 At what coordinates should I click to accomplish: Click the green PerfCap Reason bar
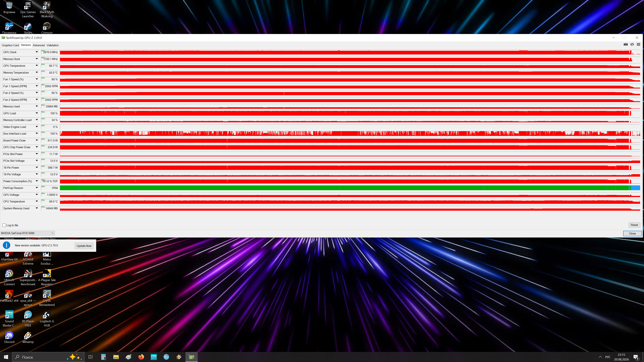[350, 188]
